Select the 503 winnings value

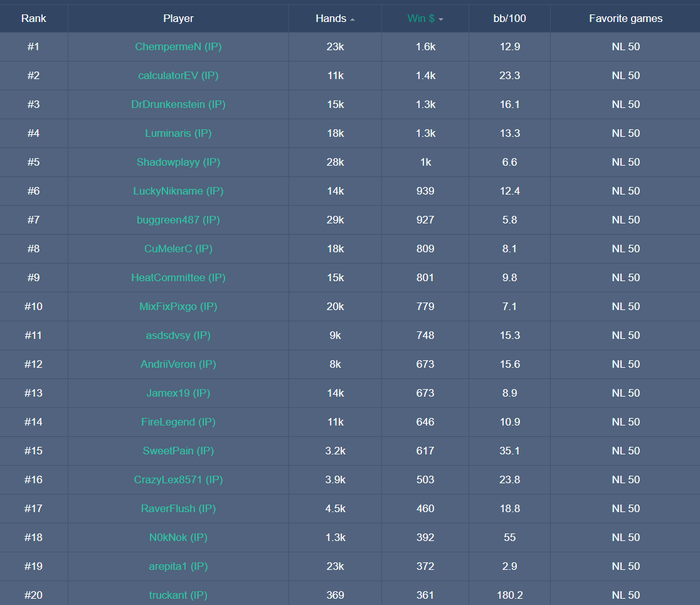pos(425,480)
